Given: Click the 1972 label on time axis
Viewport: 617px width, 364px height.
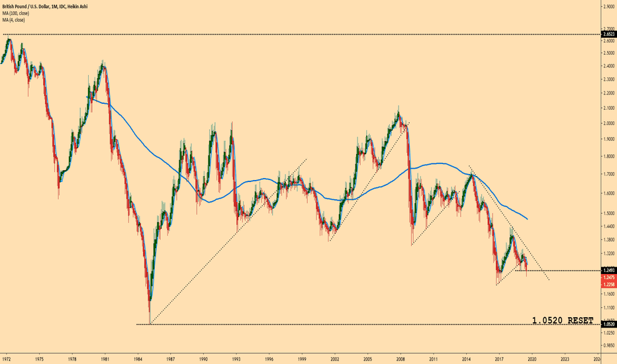Looking at the screenshot, I should click(7, 359).
